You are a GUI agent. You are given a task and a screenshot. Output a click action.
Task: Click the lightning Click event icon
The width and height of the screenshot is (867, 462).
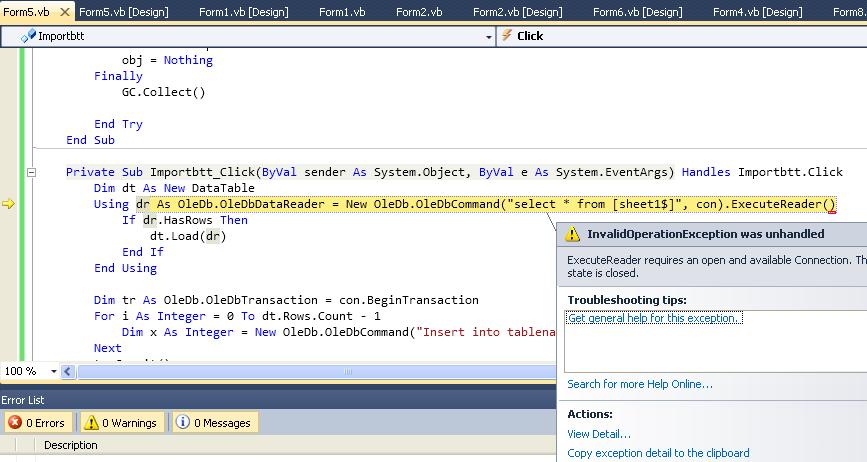click(x=507, y=36)
